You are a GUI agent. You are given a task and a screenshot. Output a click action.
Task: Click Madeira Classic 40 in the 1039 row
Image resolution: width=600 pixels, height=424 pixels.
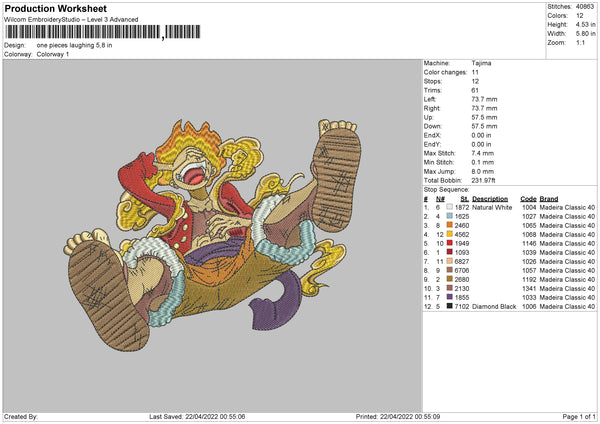[567, 253]
